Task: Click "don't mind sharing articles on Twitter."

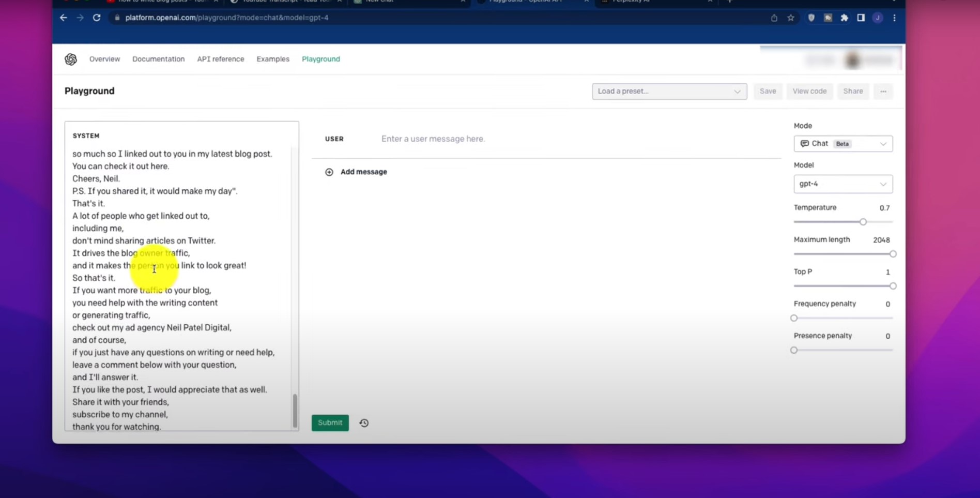Action: point(144,240)
